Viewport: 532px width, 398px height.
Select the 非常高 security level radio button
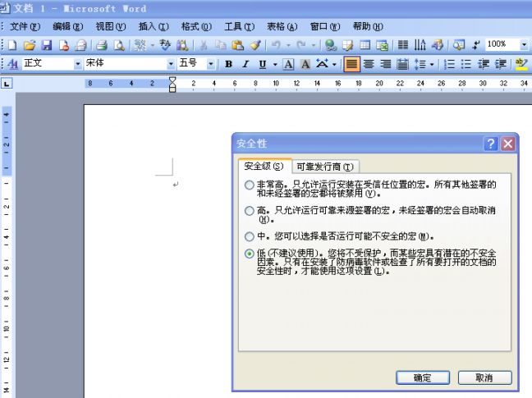pos(249,185)
